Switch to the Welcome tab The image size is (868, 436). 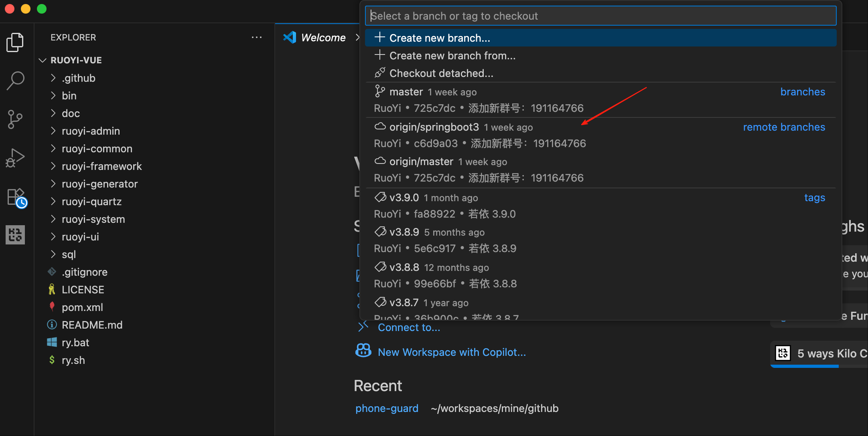coord(323,38)
